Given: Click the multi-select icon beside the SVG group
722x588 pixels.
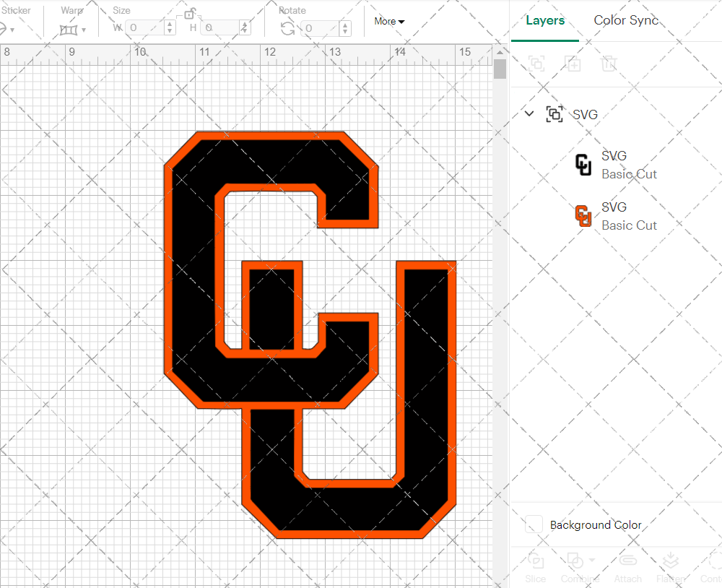Looking at the screenshot, I should pos(554,113).
